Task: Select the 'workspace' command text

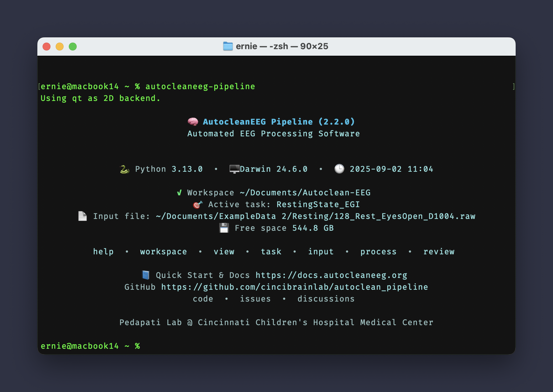Action: (x=163, y=252)
